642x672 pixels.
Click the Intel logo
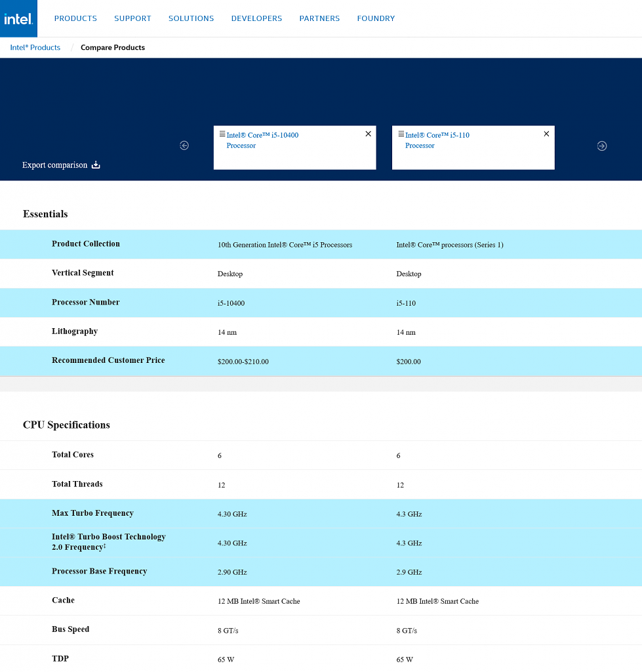(18, 18)
